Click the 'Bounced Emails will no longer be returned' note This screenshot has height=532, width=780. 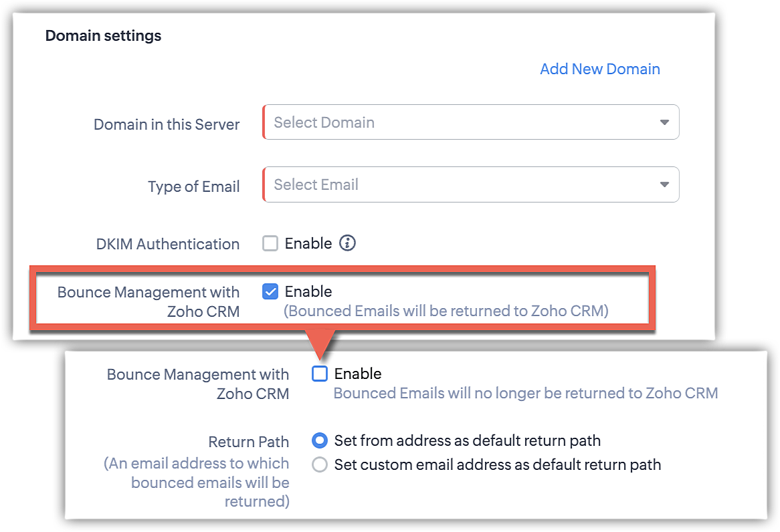point(525,393)
